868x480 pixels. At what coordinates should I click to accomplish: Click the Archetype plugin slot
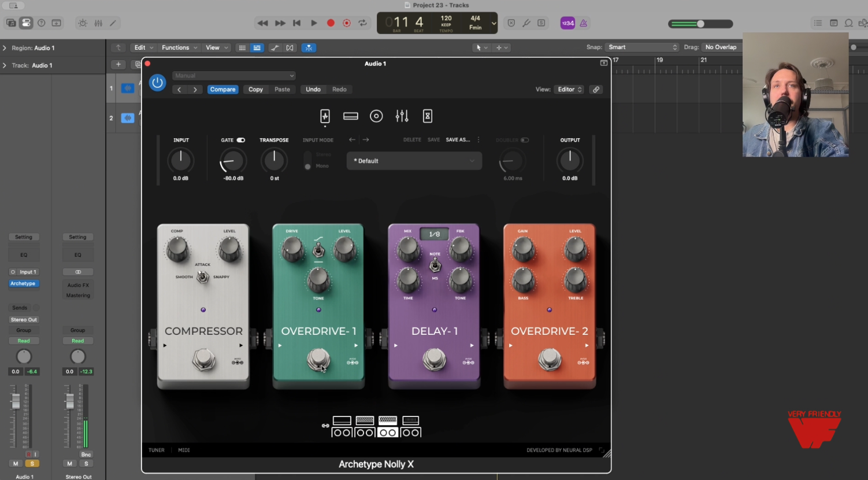23,283
